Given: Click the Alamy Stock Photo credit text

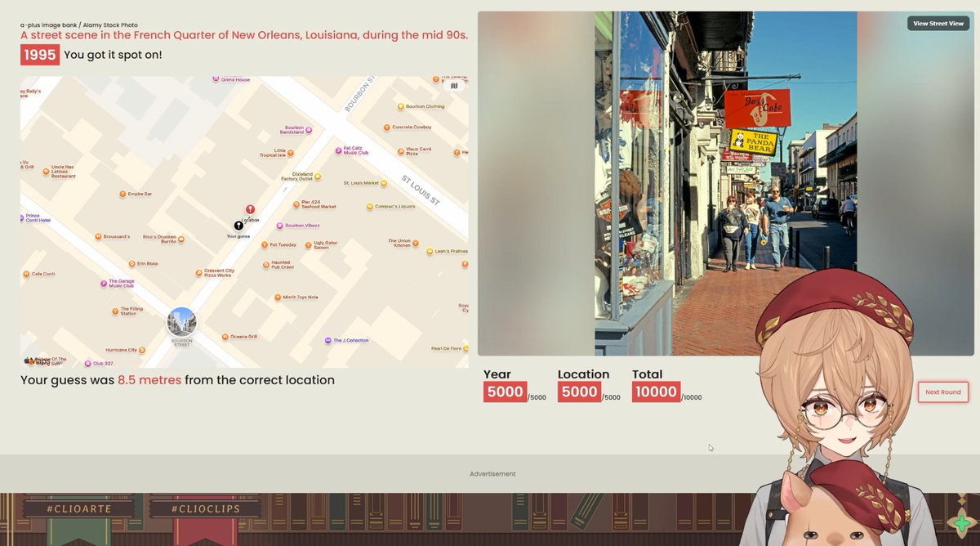Looking at the screenshot, I should [x=78, y=25].
